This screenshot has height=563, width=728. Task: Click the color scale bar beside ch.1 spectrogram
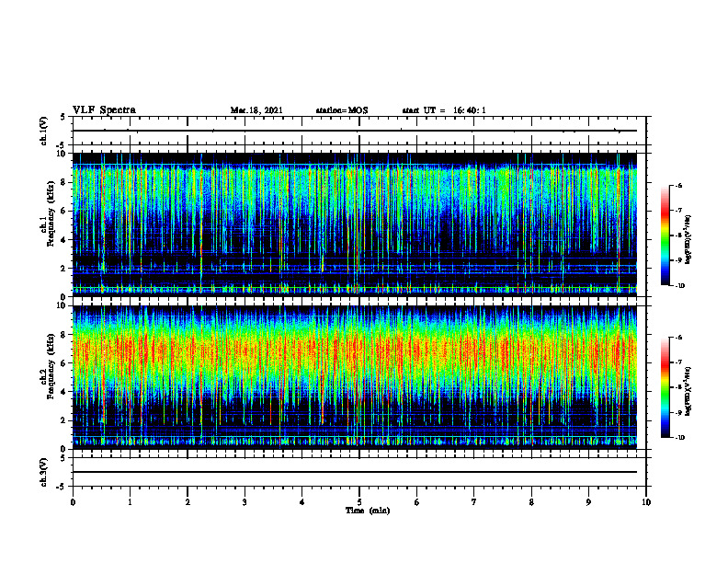[x=665, y=236]
